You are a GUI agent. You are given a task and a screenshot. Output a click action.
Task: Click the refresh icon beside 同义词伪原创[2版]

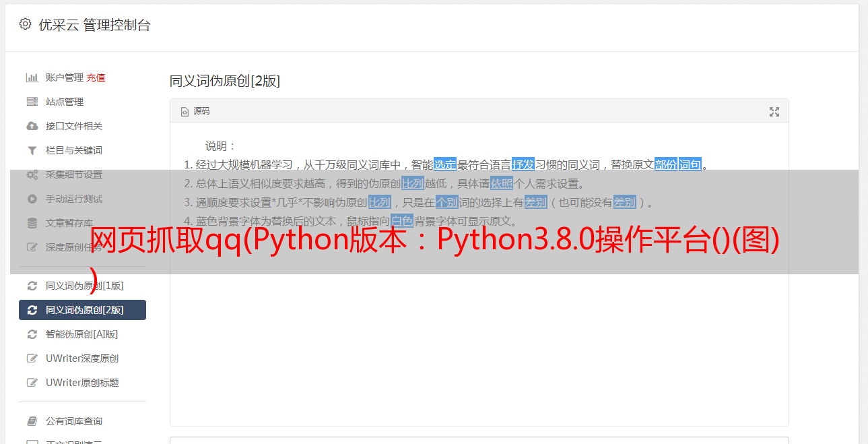(32, 310)
